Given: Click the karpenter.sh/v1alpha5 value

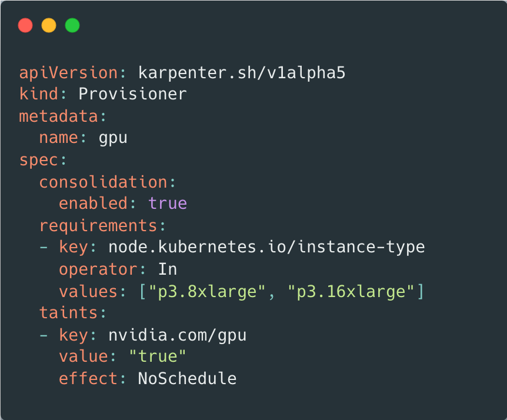Looking at the screenshot, I should click(241, 72).
